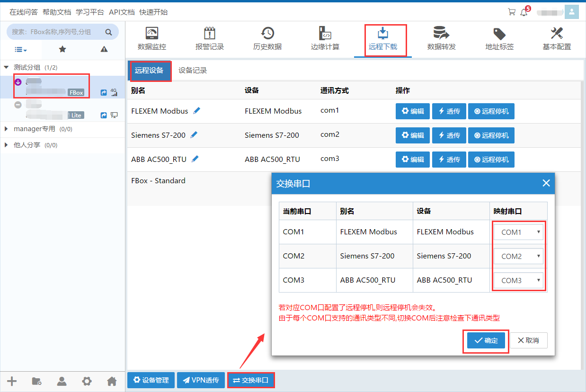Expand the manager专用 group
This screenshot has height=392, width=586.
(7, 129)
